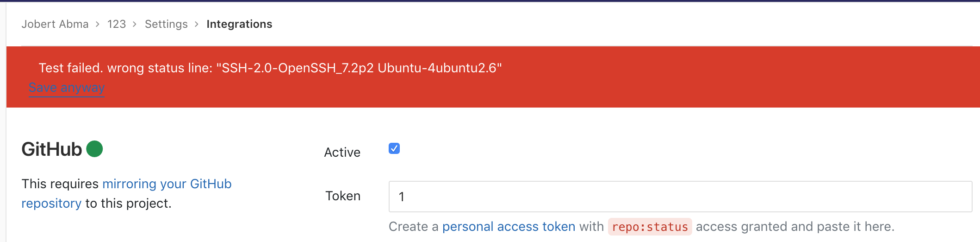Click the chevron before Integrations breadcrumb
This screenshot has height=242, width=980.
(x=197, y=24)
